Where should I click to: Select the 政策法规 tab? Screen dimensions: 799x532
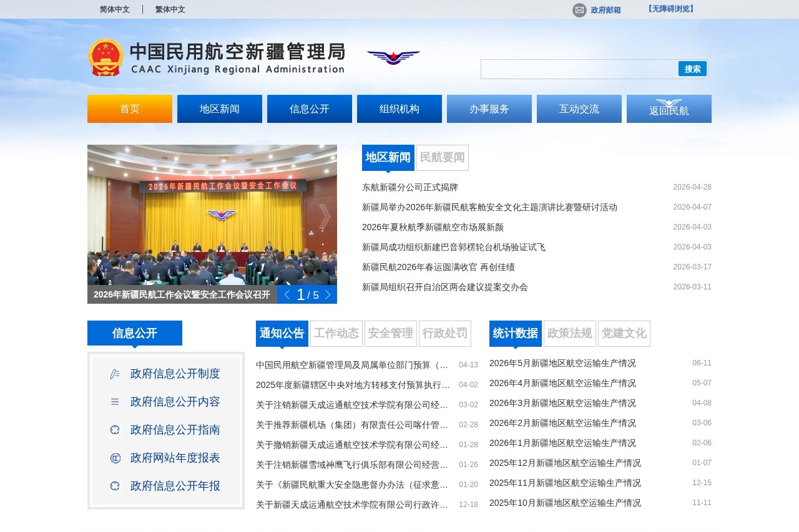(x=570, y=333)
